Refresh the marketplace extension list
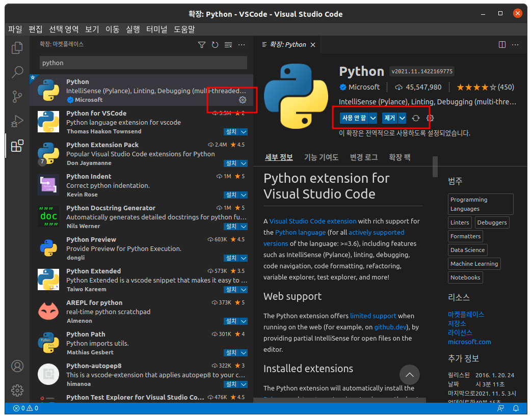 pos(215,45)
